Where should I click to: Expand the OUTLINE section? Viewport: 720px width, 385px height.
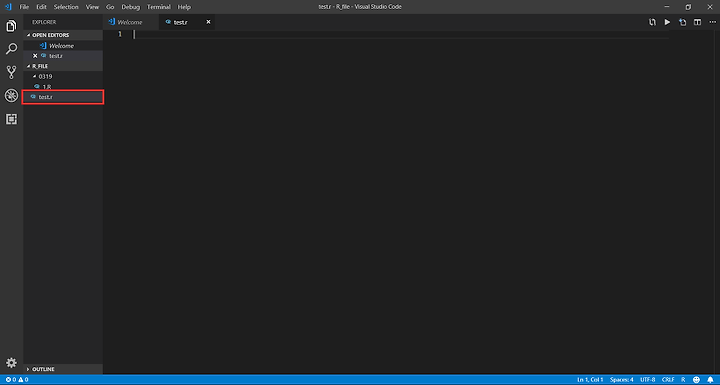pos(28,369)
